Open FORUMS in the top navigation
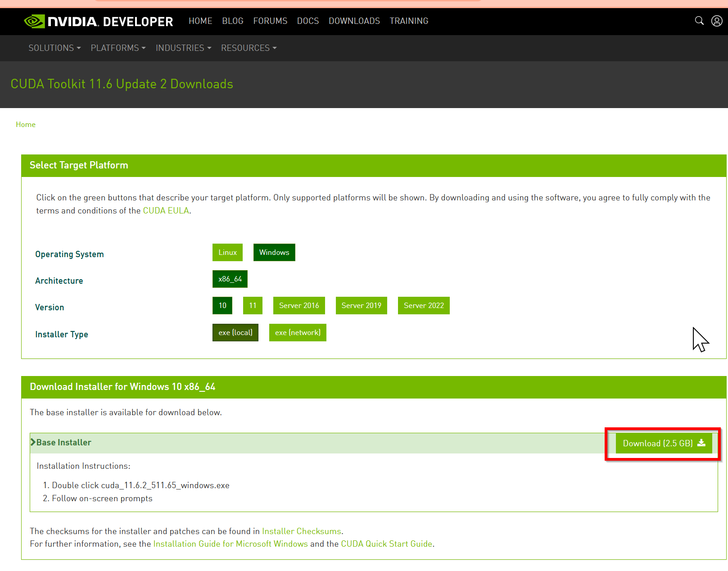 point(270,21)
